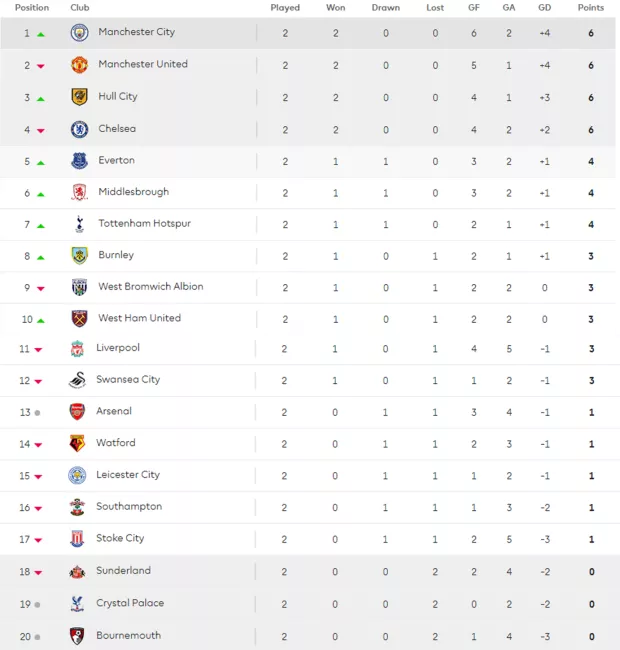Click grey dot indicator beside position 13
The height and width of the screenshot is (650, 620).
(x=37, y=413)
